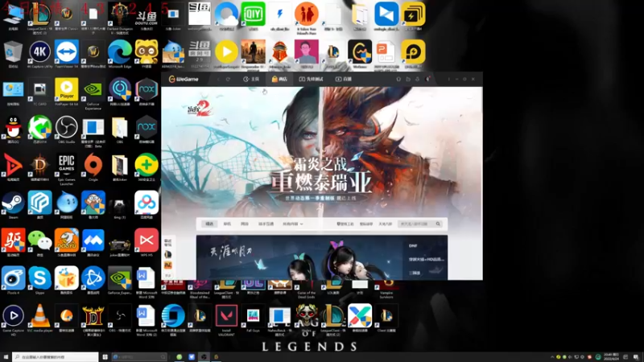
Task: Open OBS Studio desktop shortcut
Action: (67, 130)
